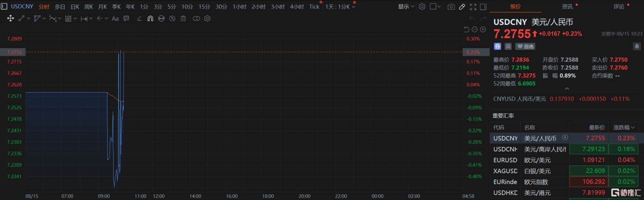Click the trash icon to delete drawings
This screenshot has height=200, width=644.
pyautogui.click(x=183, y=19)
